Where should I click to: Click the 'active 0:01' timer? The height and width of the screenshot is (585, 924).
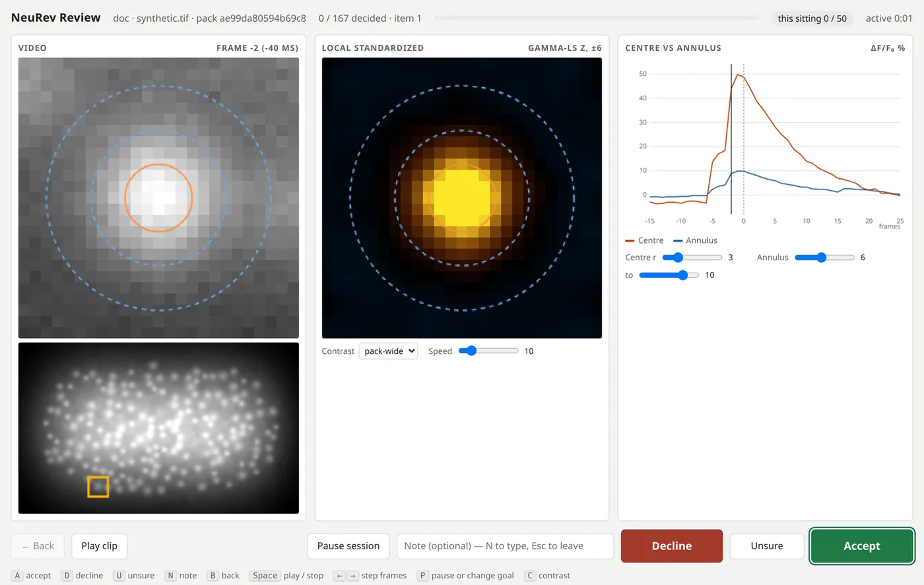pos(889,18)
